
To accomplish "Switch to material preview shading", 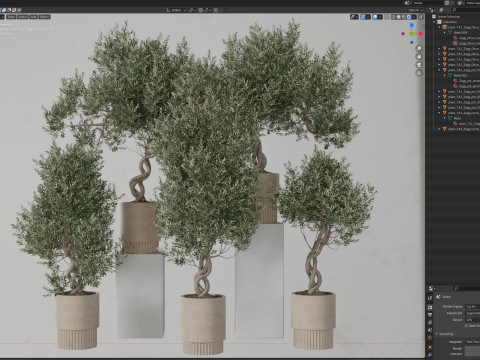I will [404, 17].
